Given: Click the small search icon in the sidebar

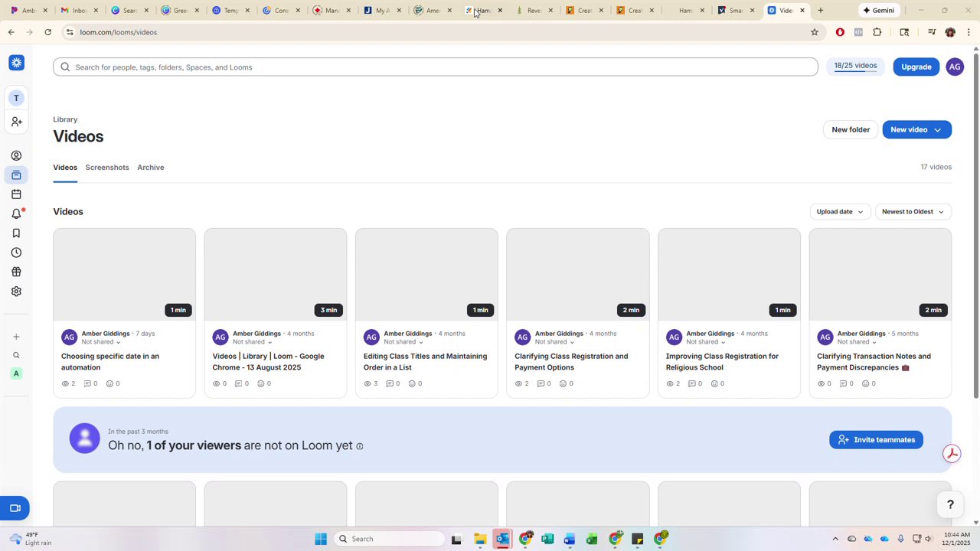Looking at the screenshot, I should pos(16,355).
